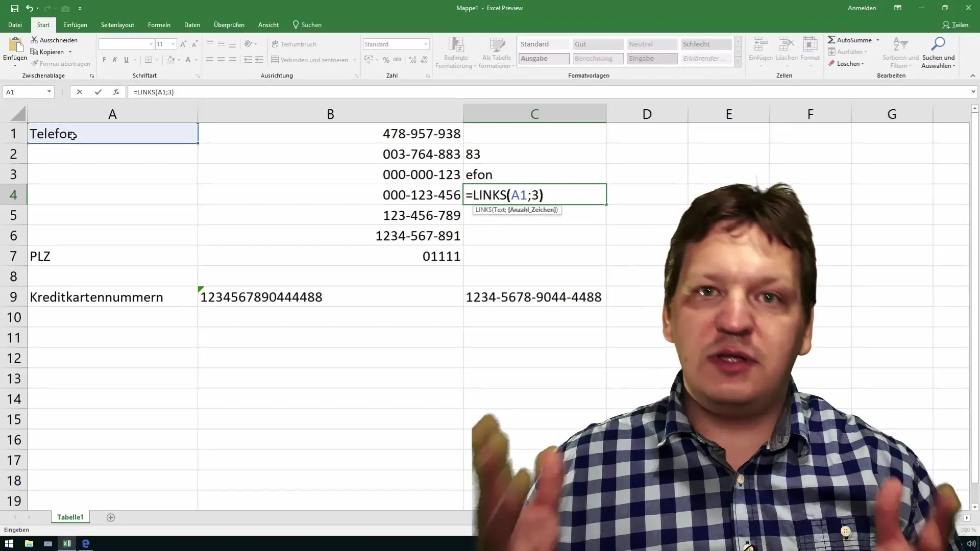Viewport: 980px width, 551px height.
Task: Align text right in cell
Action: [x=232, y=60]
